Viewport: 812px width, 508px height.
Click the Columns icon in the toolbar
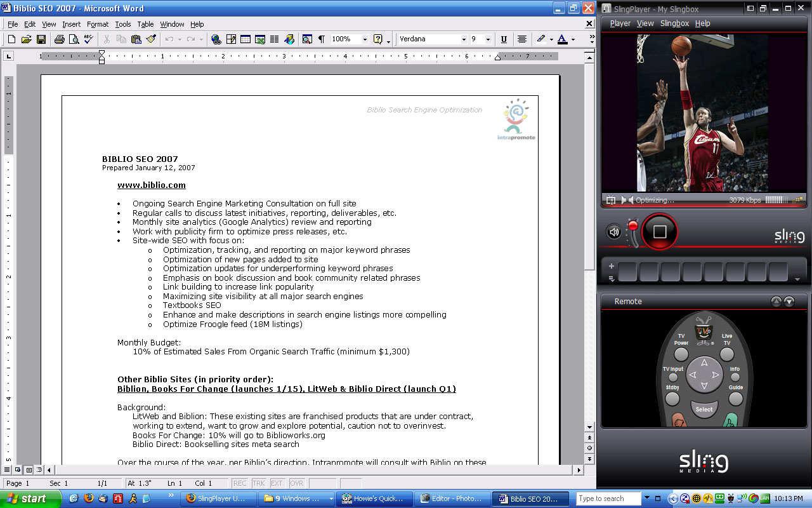click(275, 39)
